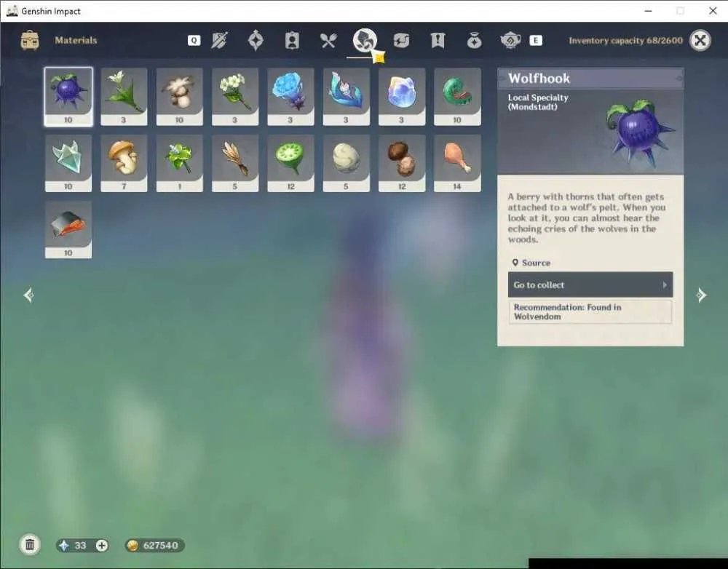The image size is (728, 569).
Task: Click the backpack icon beside Materials
Action: point(30,40)
